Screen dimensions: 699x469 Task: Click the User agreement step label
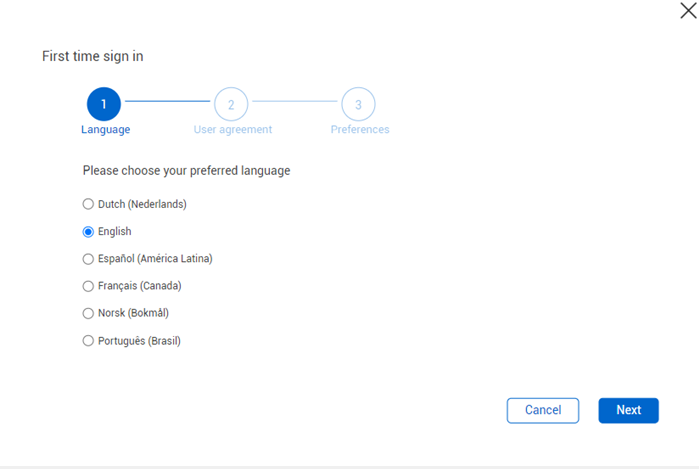pyautogui.click(x=232, y=130)
